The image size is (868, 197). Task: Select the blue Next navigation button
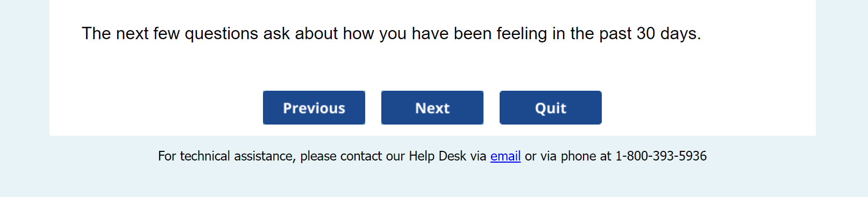tap(432, 108)
